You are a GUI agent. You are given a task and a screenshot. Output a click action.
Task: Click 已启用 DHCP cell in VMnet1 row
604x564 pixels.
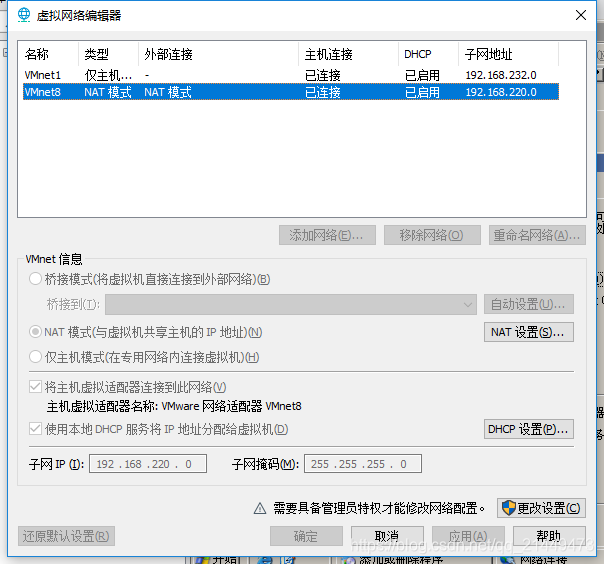coord(422,75)
